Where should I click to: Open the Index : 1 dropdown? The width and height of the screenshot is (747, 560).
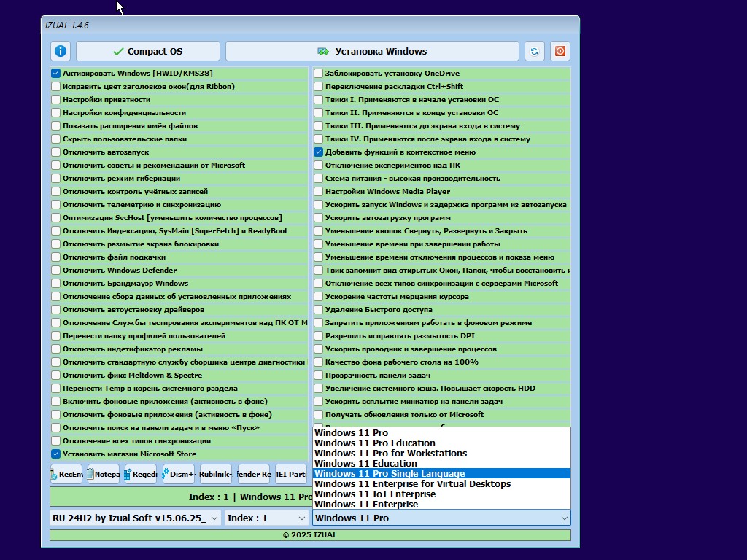[x=266, y=518]
